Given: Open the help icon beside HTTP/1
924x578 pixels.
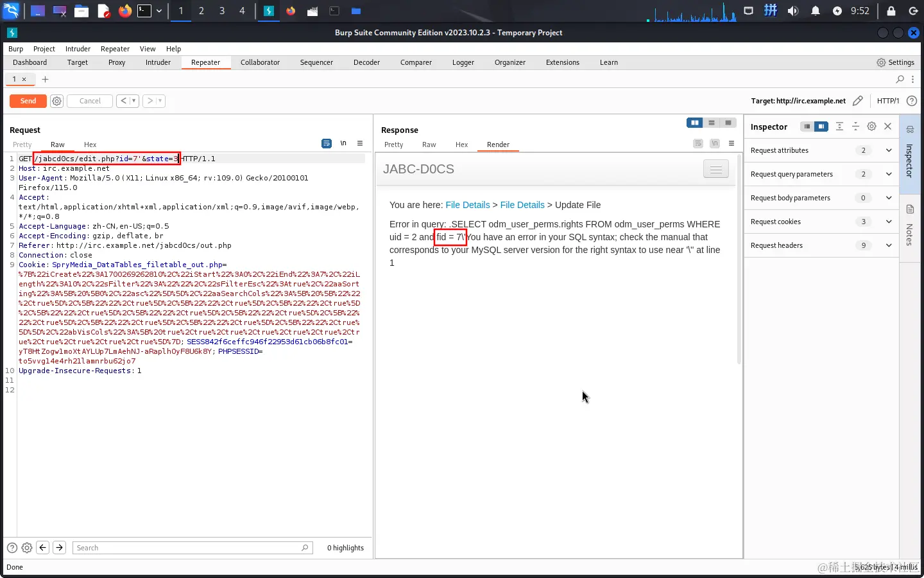Looking at the screenshot, I should (911, 101).
